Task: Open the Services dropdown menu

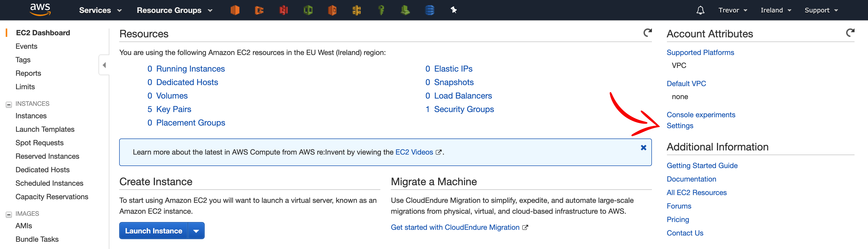Action: tap(101, 10)
